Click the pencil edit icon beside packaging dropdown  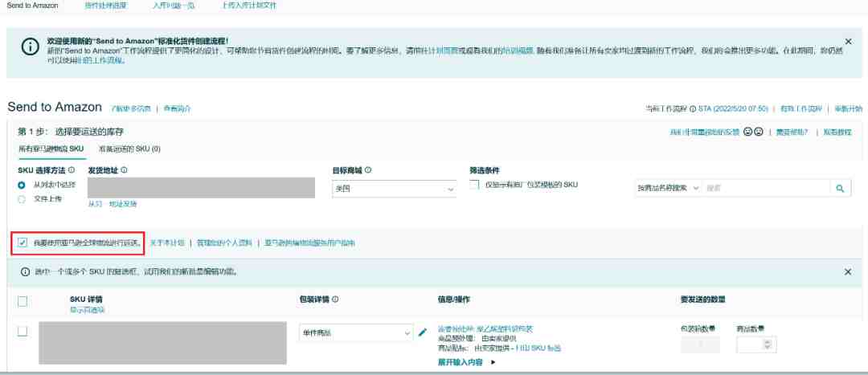point(423,332)
